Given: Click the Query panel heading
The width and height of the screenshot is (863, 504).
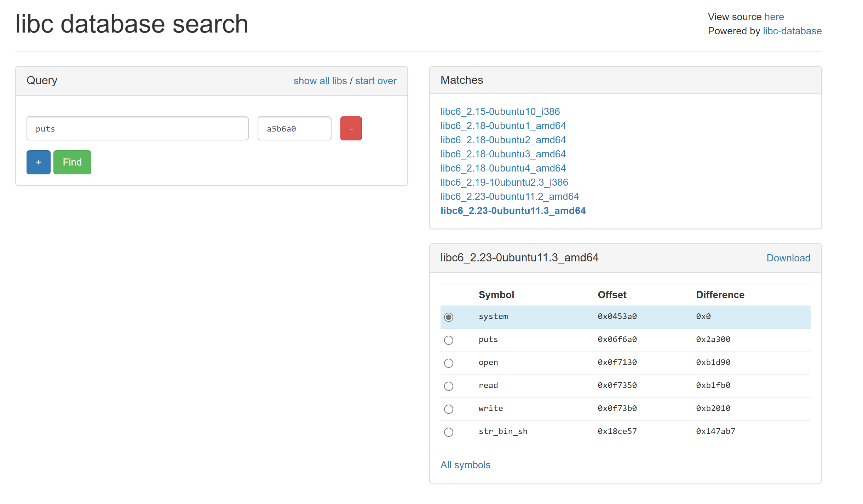Looking at the screenshot, I should [42, 80].
